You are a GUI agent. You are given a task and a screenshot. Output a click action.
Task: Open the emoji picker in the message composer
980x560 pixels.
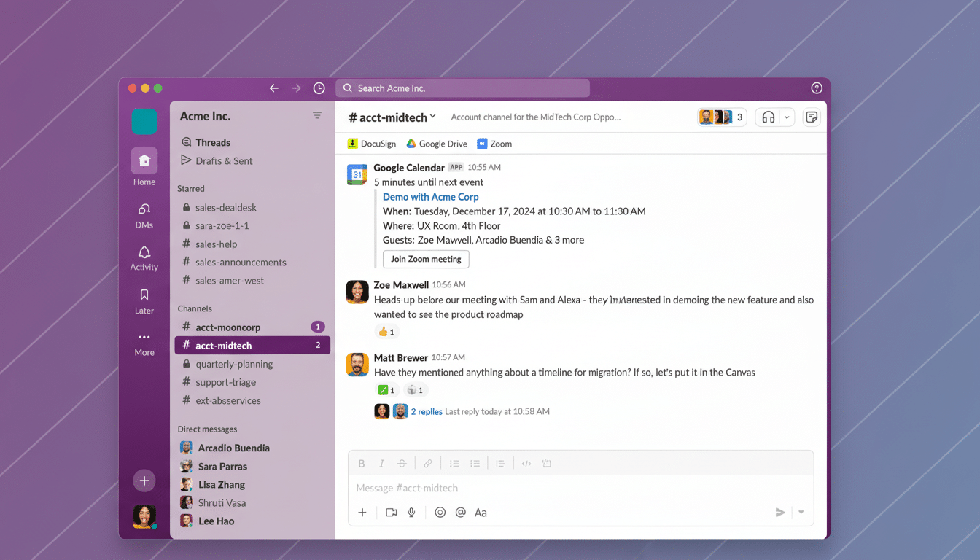[440, 513]
